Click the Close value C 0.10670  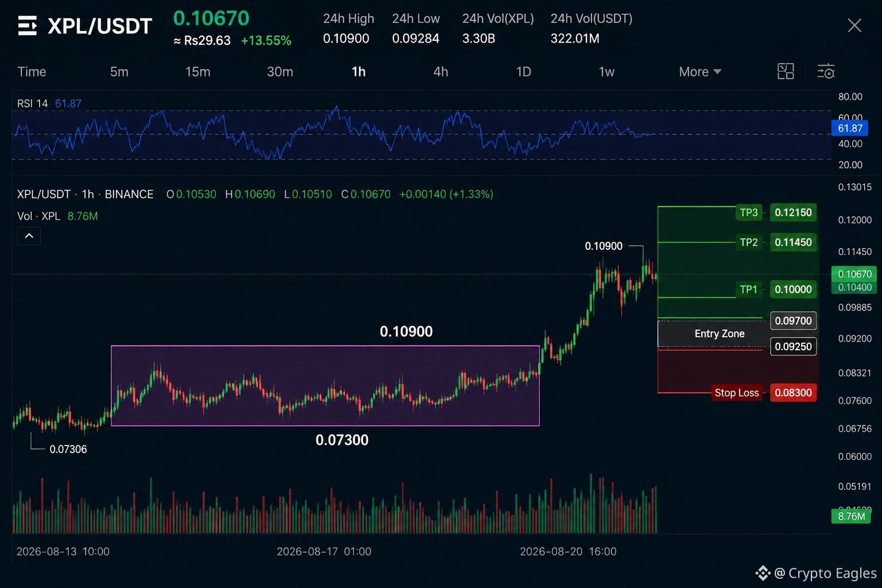(366, 194)
